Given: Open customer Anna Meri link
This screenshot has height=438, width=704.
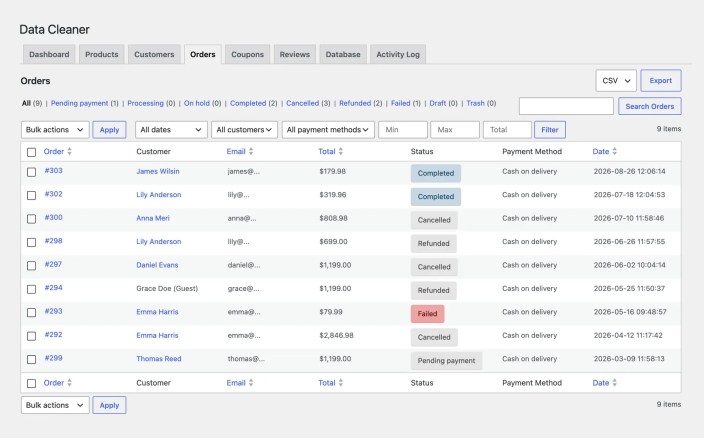Looking at the screenshot, I should tap(153, 218).
